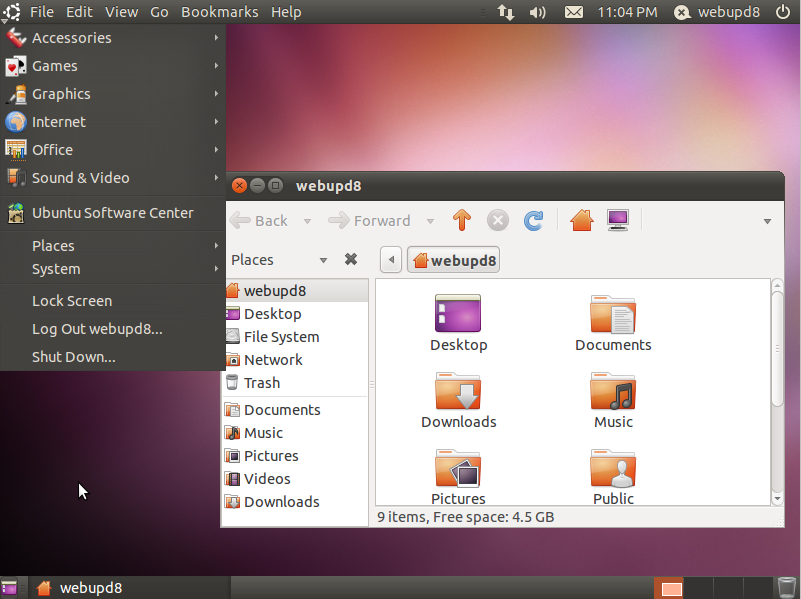
Task: Open the Accessories submenu
Action: tap(113, 38)
